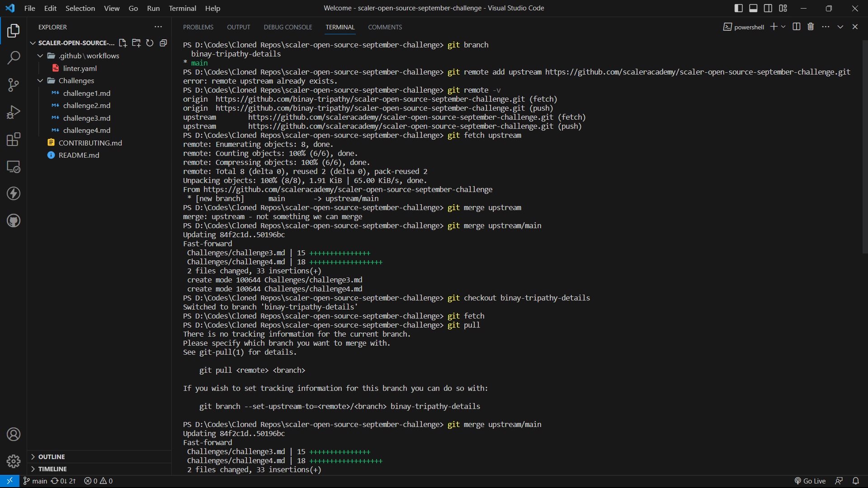Toggle the secondary side bar

coord(768,8)
